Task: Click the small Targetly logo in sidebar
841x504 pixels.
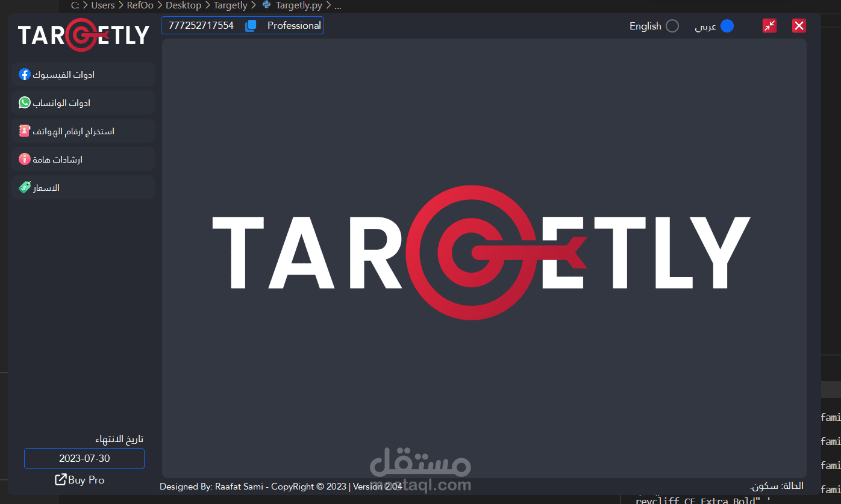Action: pyautogui.click(x=83, y=35)
